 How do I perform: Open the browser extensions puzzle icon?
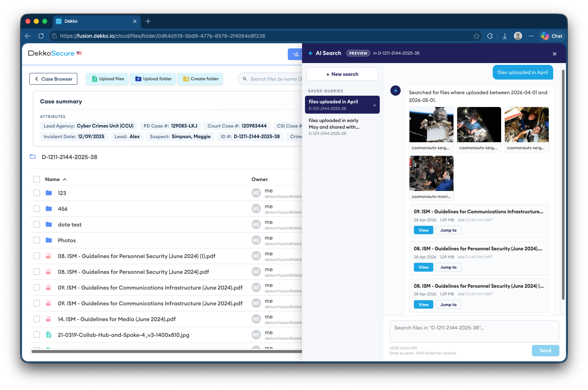click(490, 36)
